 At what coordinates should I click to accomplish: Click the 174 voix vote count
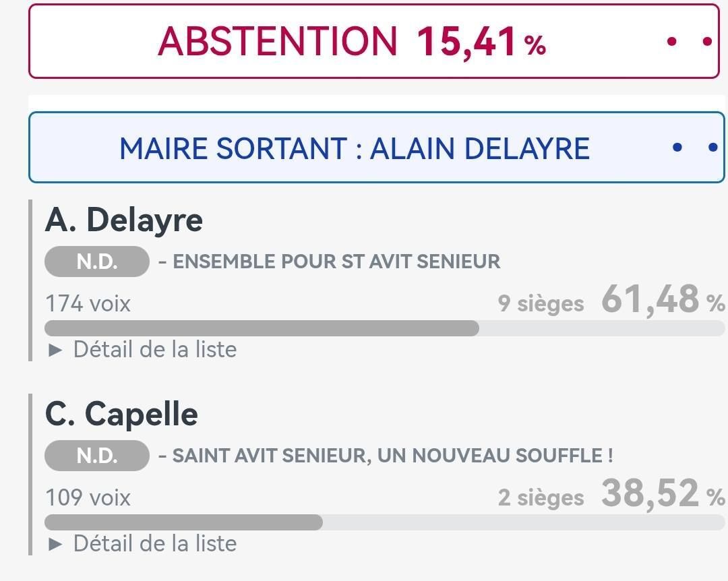click(88, 304)
